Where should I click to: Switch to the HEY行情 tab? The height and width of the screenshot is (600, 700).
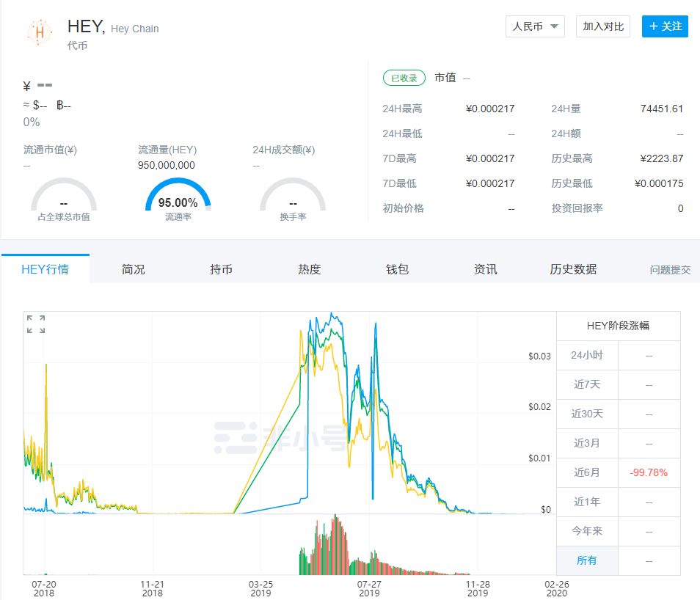tap(45, 269)
